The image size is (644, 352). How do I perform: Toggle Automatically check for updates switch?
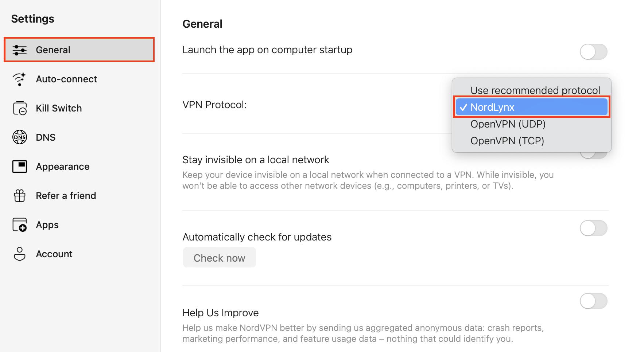click(x=593, y=228)
